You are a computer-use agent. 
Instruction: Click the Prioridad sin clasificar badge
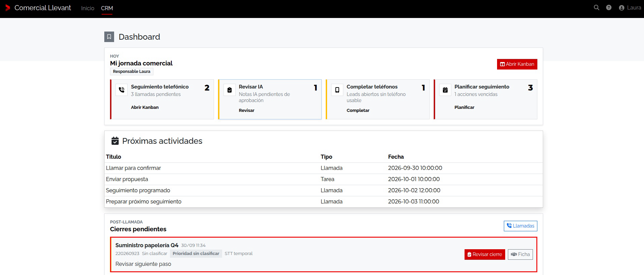[x=196, y=254]
